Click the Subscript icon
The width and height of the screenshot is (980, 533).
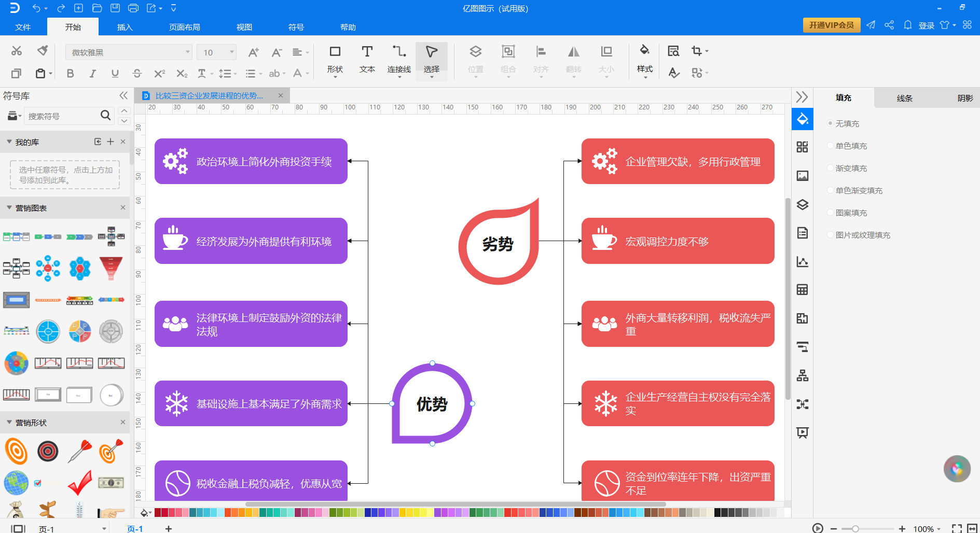pos(182,74)
